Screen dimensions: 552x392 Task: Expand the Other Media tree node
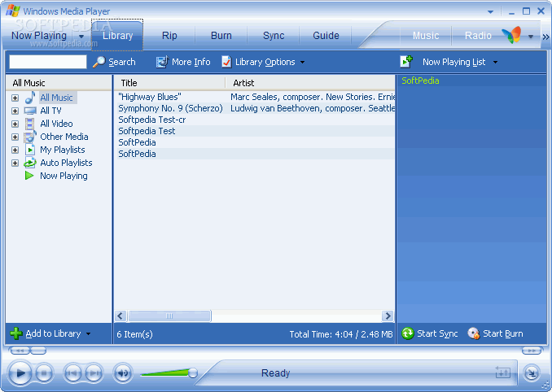pyautogui.click(x=15, y=137)
